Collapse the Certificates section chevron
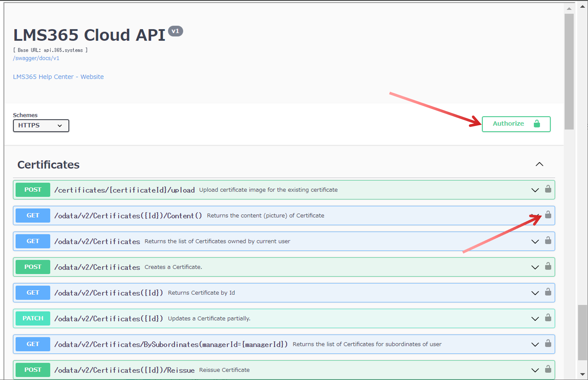 [x=539, y=164]
